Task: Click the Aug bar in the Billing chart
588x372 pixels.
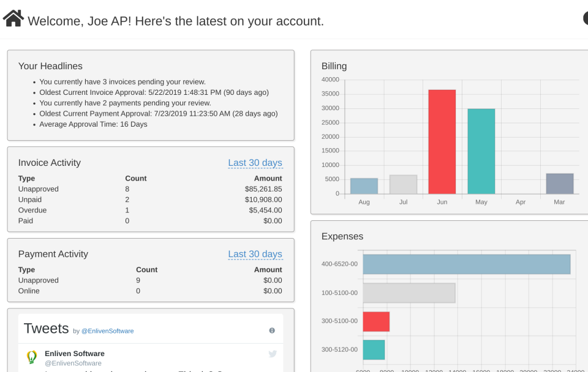Action: [364, 186]
